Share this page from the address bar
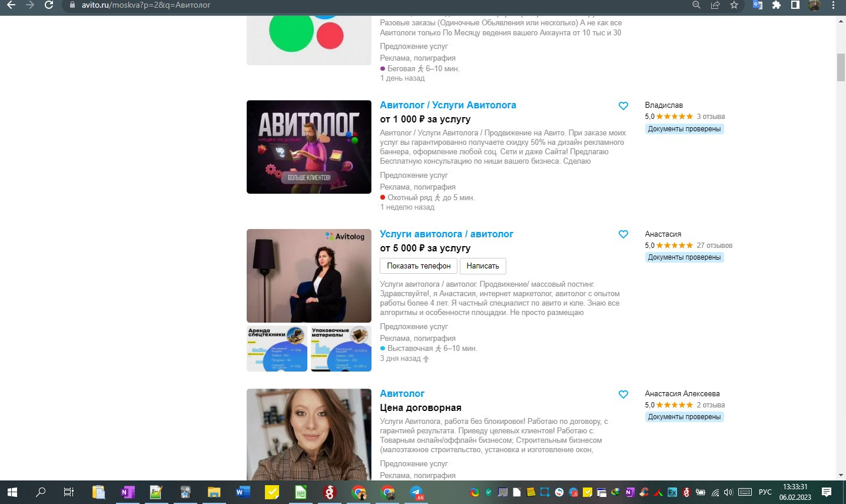Image resolution: width=846 pixels, height=504 pixels. pos(715,5)
